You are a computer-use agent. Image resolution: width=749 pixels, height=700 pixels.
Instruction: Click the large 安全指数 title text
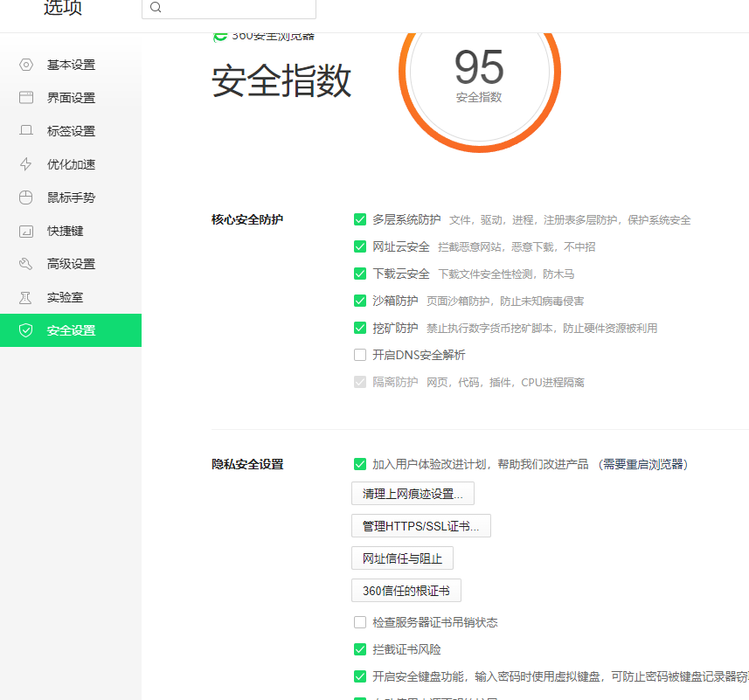[281, 80]
